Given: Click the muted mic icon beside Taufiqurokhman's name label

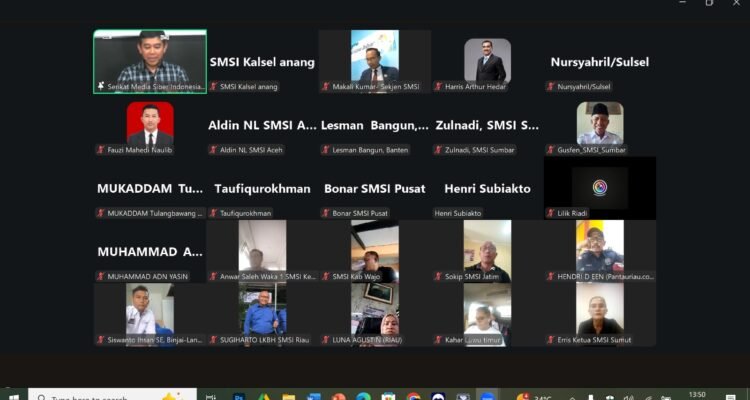Looking at the screenshot, I should point(214,213).
